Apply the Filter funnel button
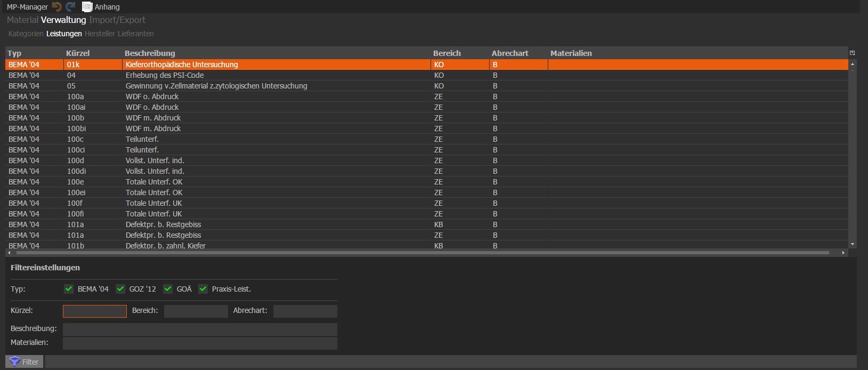The image size is (868, 370). pos(25,361)
